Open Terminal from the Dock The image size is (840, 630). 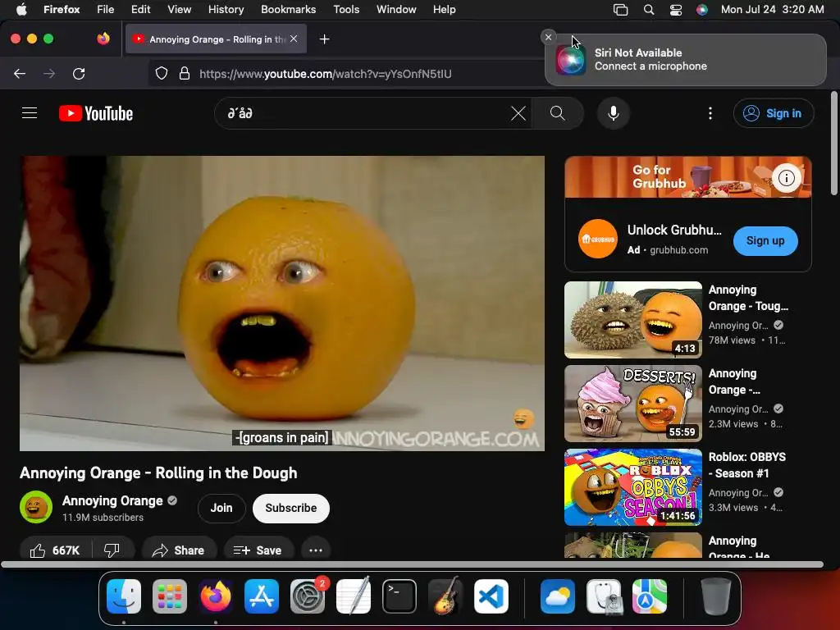399,596
